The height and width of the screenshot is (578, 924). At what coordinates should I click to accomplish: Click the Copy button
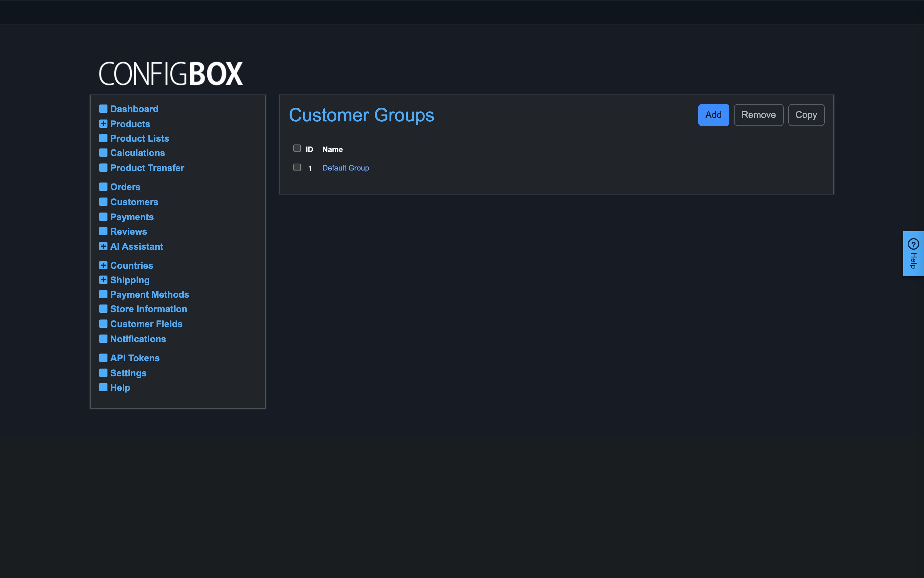click(806, 115)
